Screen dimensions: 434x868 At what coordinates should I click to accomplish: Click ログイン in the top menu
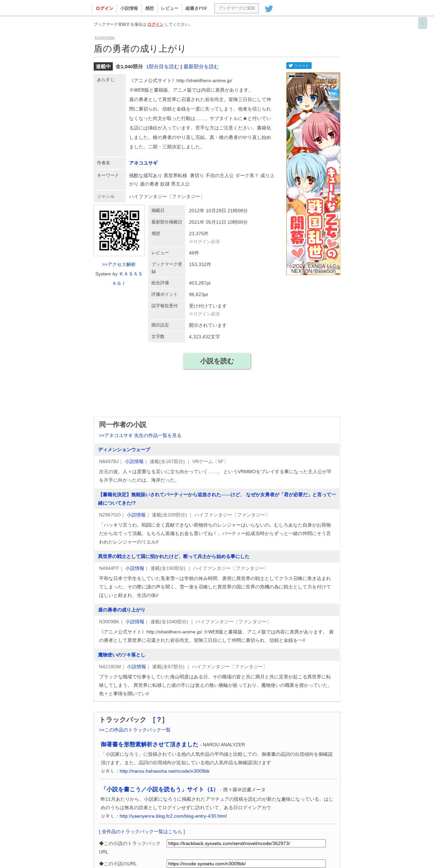pos(104,8)
